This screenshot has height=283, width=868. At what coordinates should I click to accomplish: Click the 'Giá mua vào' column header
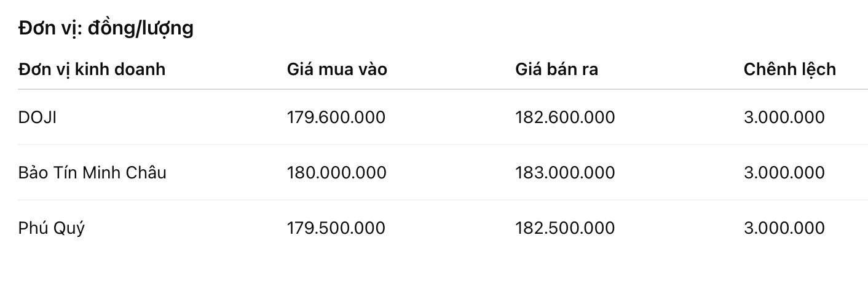(337, 69)
